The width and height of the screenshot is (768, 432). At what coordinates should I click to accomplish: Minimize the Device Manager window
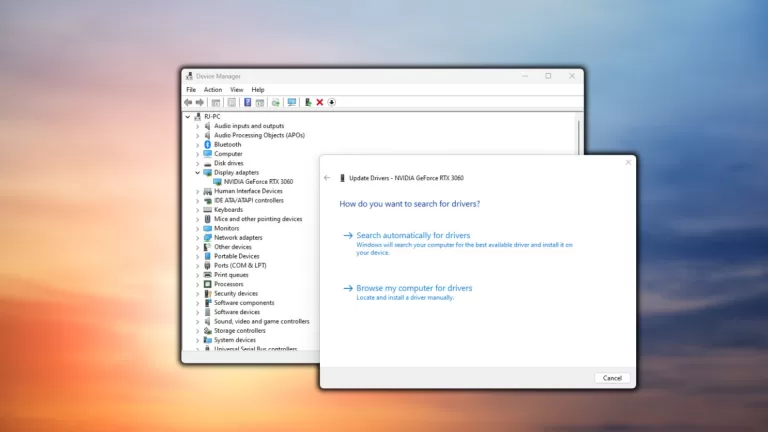coord(525,76)
